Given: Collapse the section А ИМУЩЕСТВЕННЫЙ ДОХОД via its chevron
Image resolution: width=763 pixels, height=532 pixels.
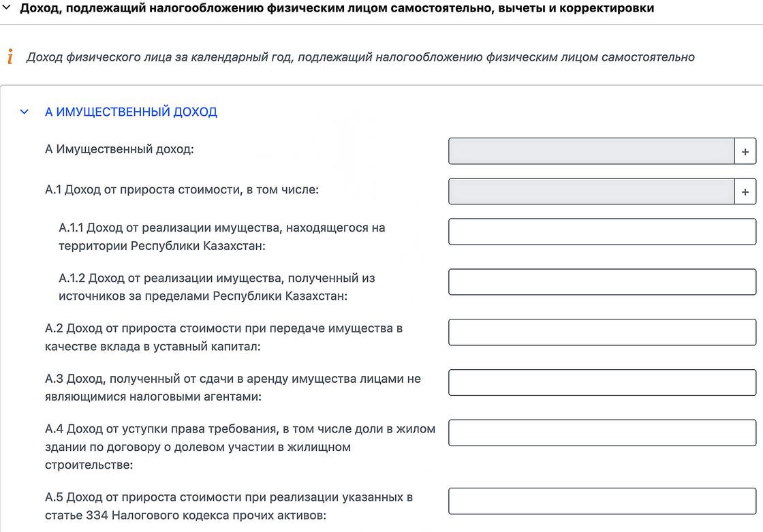Looking at the screenshot, I should pyautogui.click(x=24, y=111).
